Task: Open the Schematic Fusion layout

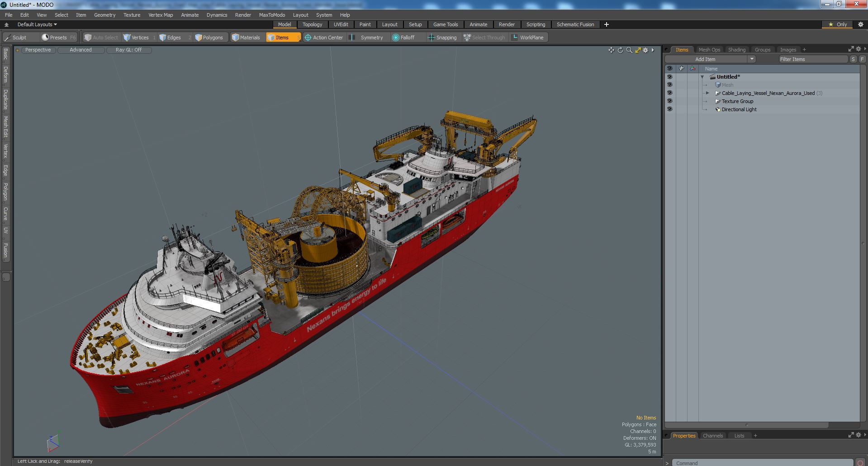Action: pyautogui.click(x=575, y=24)
